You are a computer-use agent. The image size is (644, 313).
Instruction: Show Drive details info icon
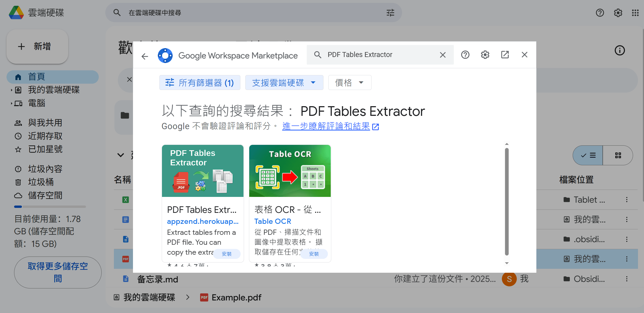pos(620,50)
